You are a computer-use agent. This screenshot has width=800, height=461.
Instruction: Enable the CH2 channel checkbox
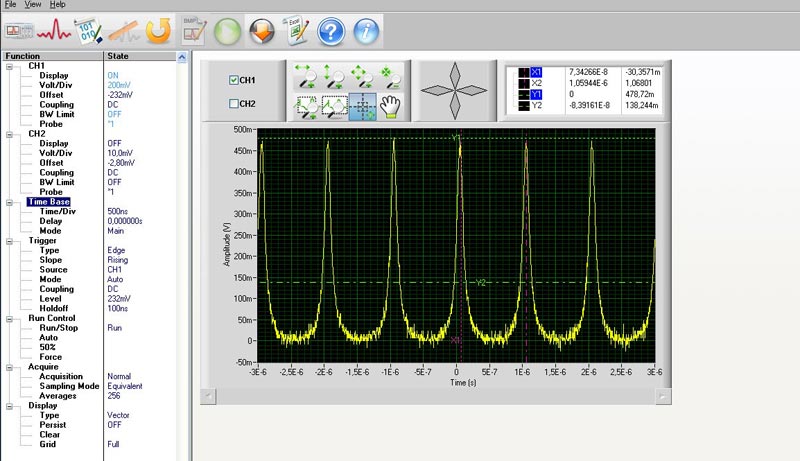234,104
